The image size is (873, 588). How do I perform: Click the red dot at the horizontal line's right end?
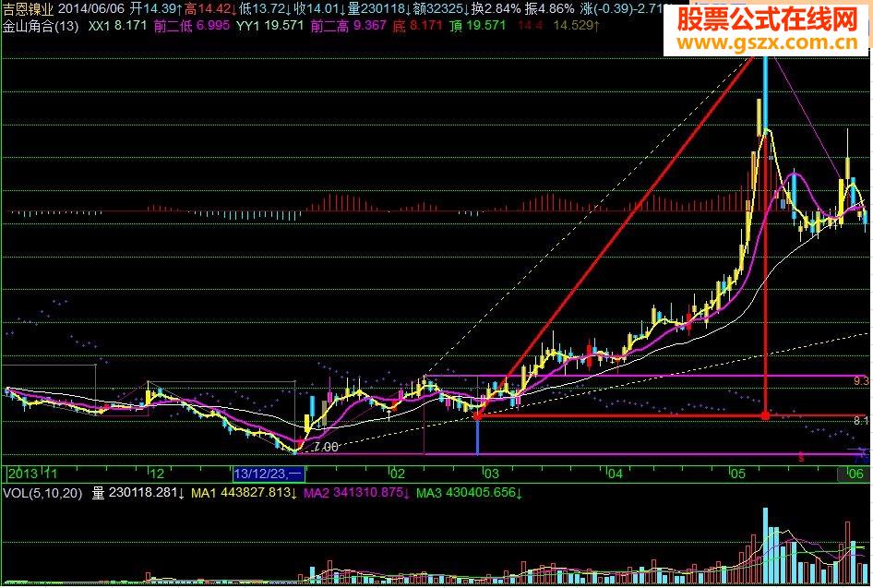tap(765, 416)
